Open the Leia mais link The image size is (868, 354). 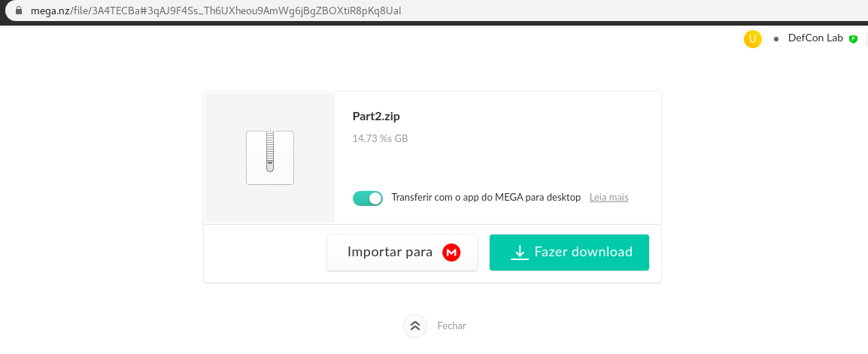[609, 198]
